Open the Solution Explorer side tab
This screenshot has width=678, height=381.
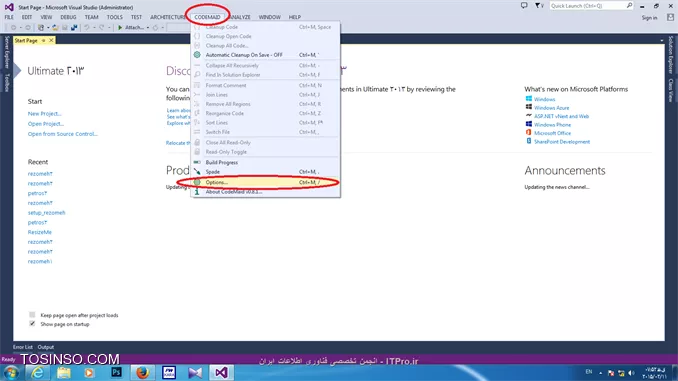[671, 55]
